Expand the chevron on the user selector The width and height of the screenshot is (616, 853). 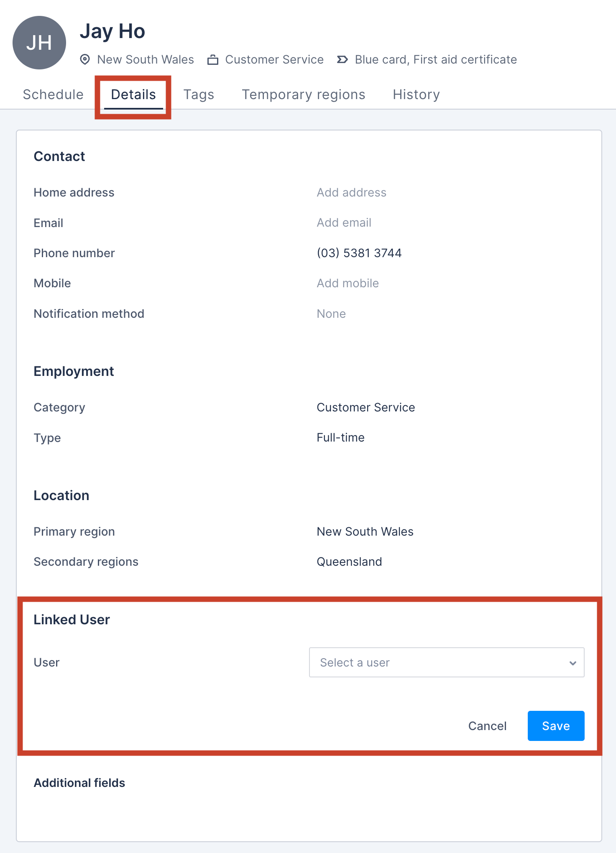click(573, 662)
